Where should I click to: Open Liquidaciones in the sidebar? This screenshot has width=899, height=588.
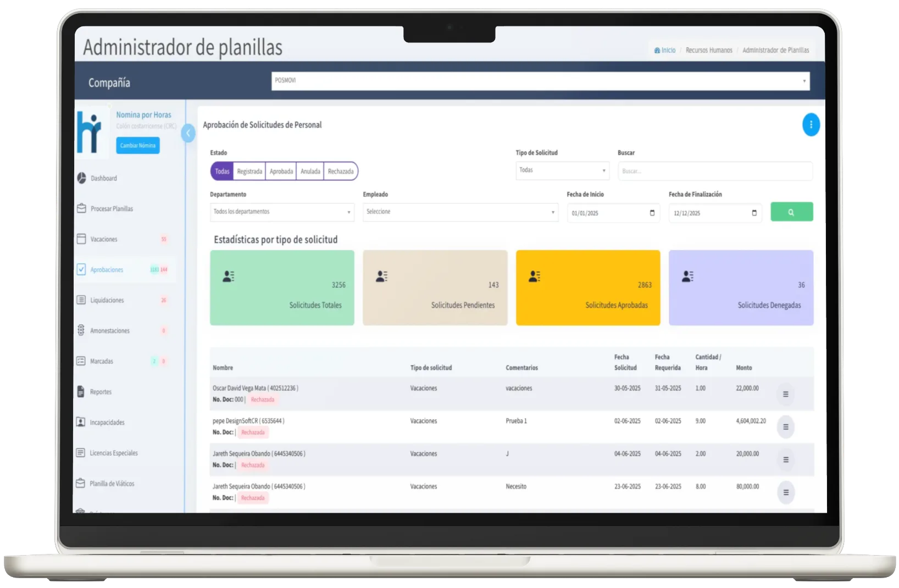(107, 300)
